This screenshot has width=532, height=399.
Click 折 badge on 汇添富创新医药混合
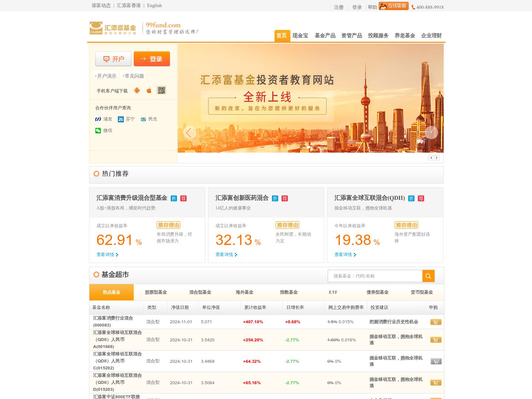[275, 198]
